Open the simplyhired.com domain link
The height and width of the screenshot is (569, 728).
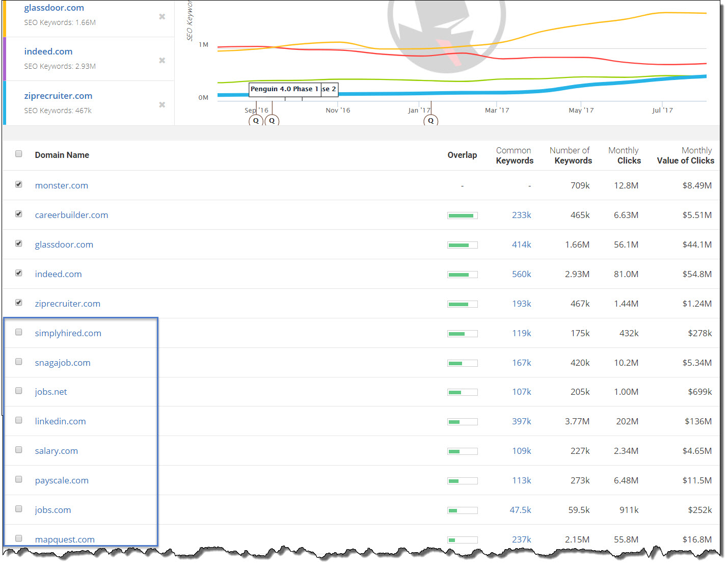click(x=68, y=333)
